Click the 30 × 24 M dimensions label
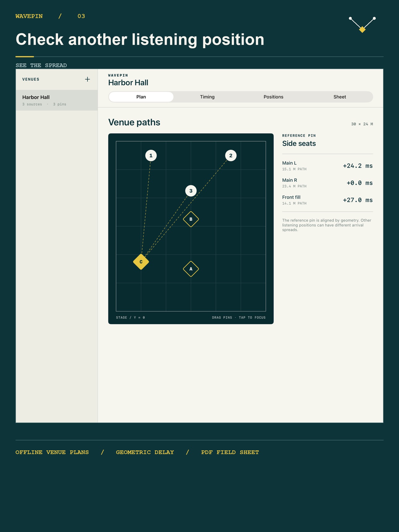The width and height of the screenshot is (399, 532). [x=362, y=124]
